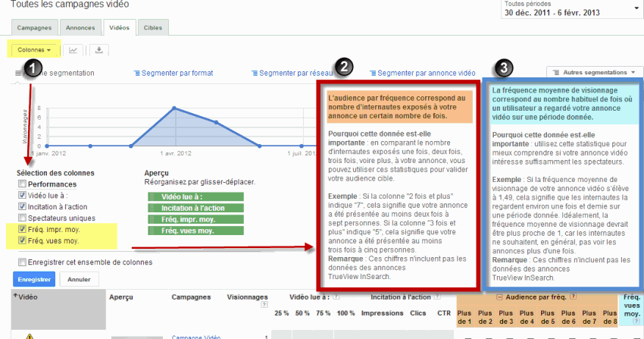Click the Incitation à l'action help icon
The height and width of the screenshot is (339, 644).
click(437, 297)
